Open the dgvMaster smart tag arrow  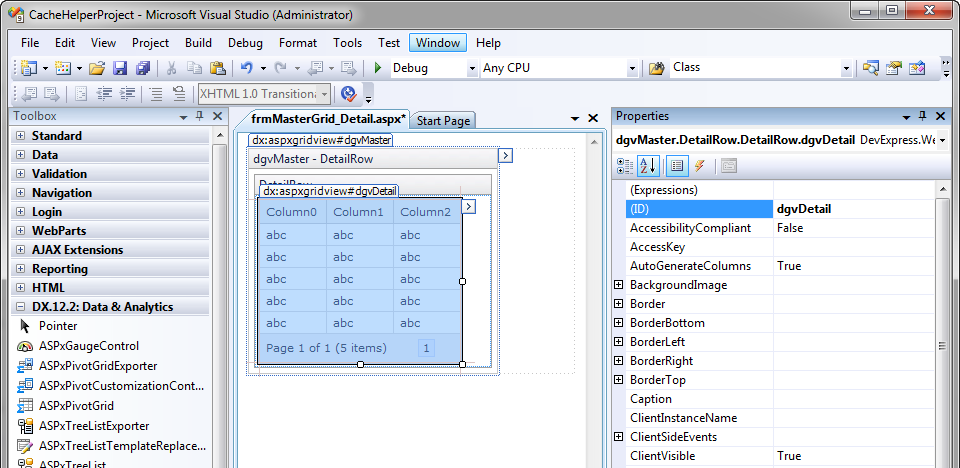coord(505,155)
